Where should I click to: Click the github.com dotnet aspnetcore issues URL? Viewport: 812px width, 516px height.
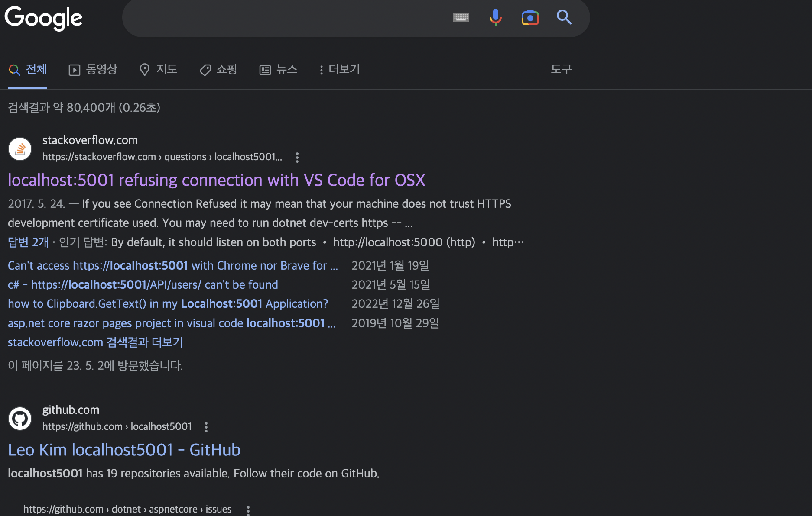[127, 509]
